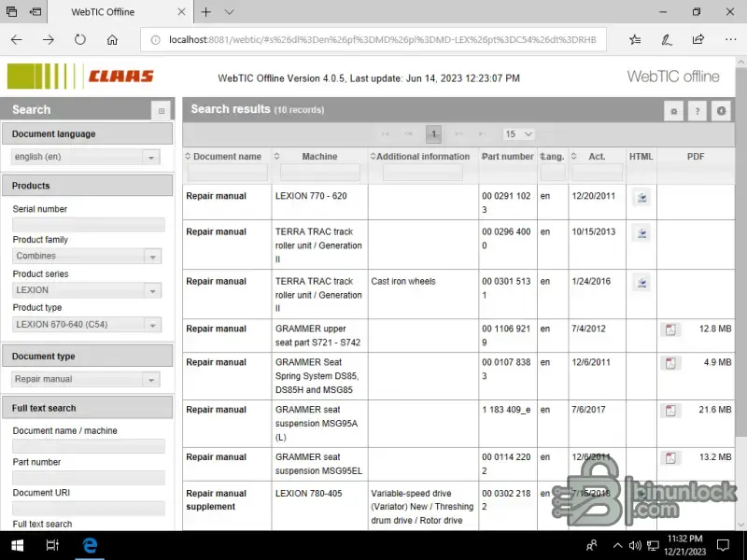Click the Document language section header
Image resolution: width=747 pixels, height=560 pixels.
[x=88, y=133]
